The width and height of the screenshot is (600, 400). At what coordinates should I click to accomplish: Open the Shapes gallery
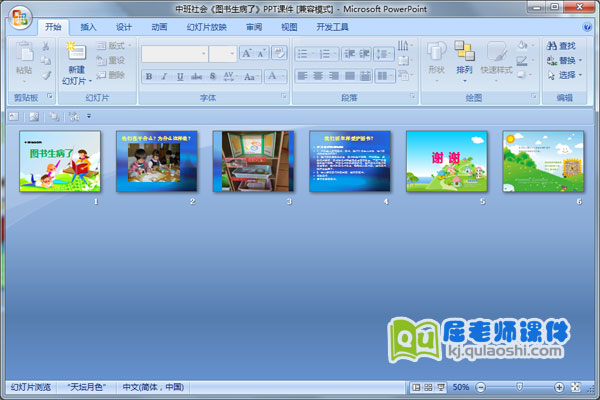(x=436, y=61)
